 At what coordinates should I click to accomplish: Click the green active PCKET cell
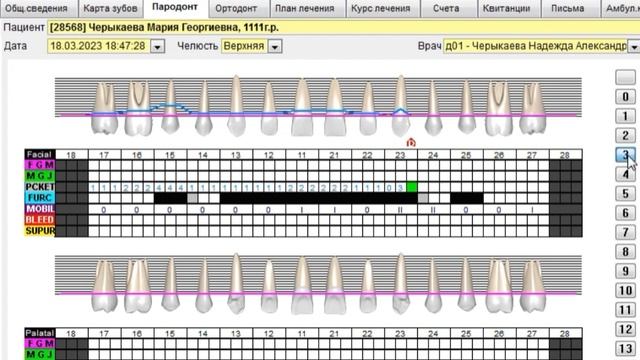point(412,187)
